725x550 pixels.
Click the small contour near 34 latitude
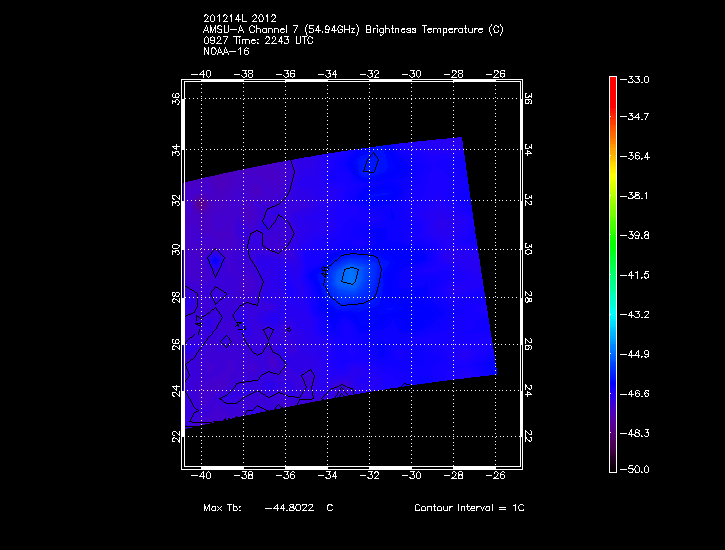[372, 162]
